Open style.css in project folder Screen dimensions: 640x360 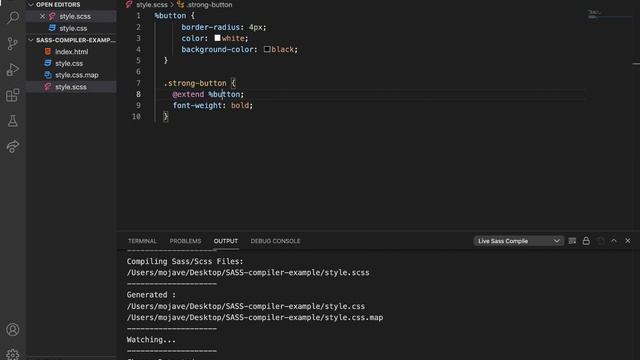click(69, 64)
